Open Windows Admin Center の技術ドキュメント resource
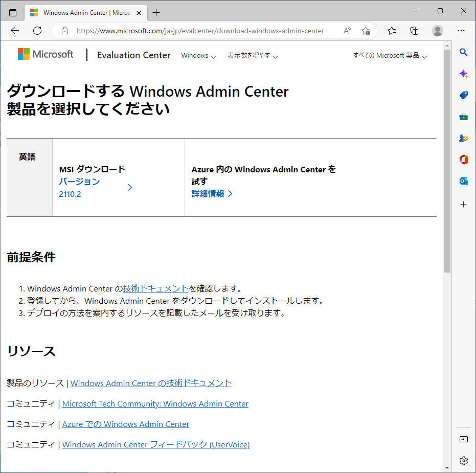Image resolution: width=476 pixels, height=473 pixels. pos(151,383)
